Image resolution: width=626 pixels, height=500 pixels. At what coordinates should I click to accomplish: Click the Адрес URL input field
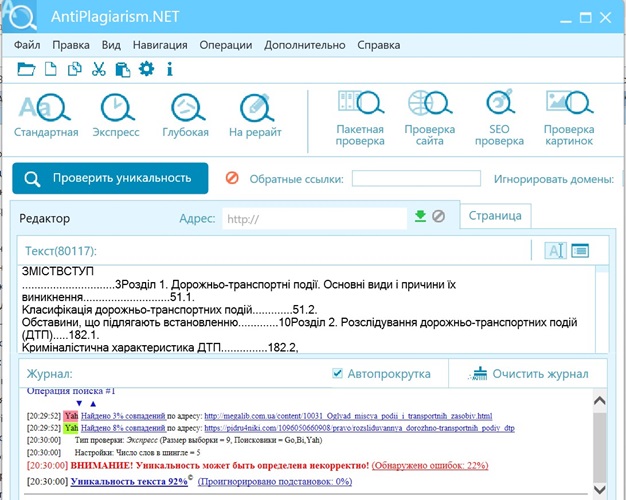pyautogui.click(x=314, y=217)
